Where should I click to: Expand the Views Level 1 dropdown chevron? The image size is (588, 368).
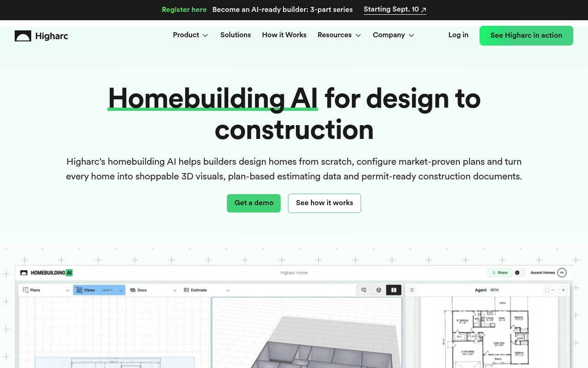(x=121, y=290)
